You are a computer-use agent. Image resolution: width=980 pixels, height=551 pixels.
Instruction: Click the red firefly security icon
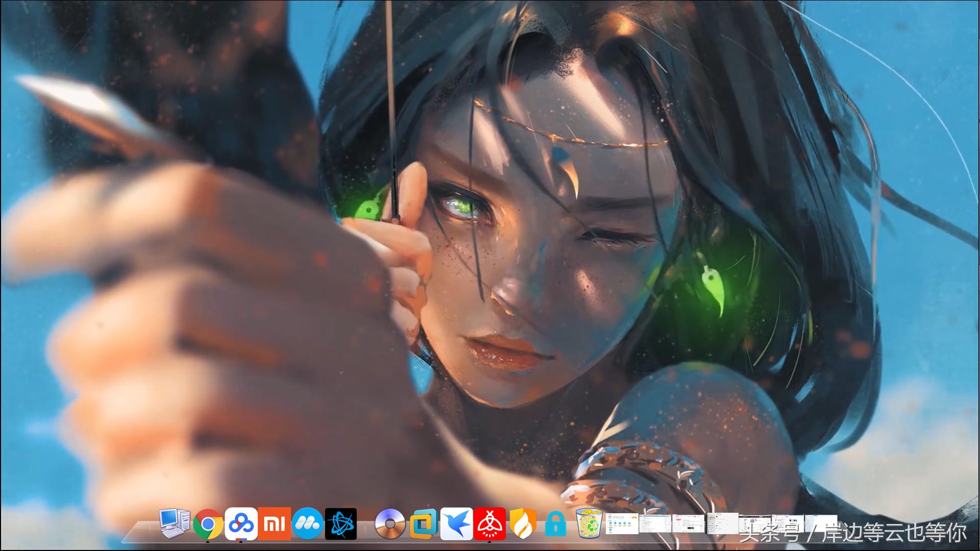[x=489, y=524]
